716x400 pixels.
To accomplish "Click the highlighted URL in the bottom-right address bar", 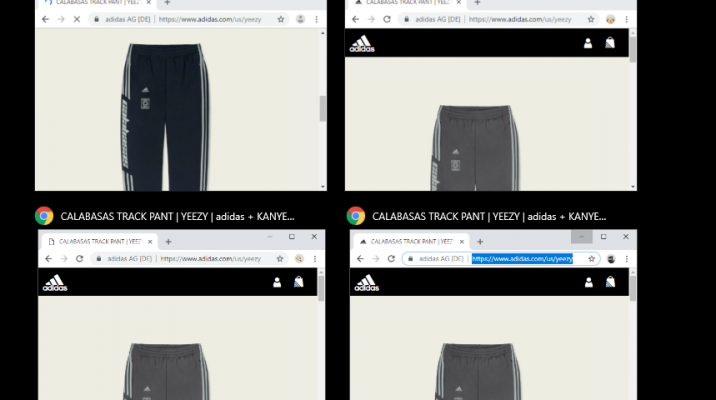I will (x=522, y=258).
